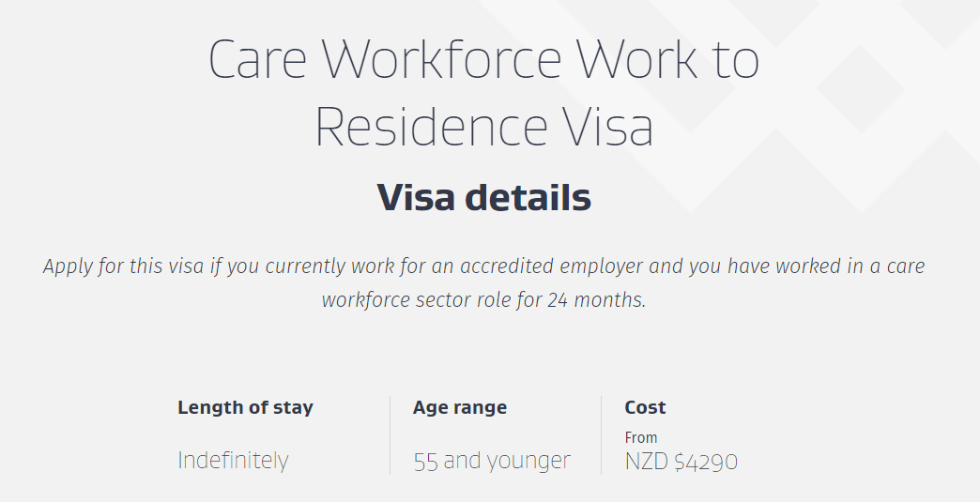Click the "Visa details" heading
This screenshot has height=502, width=980.
[483, 198]
